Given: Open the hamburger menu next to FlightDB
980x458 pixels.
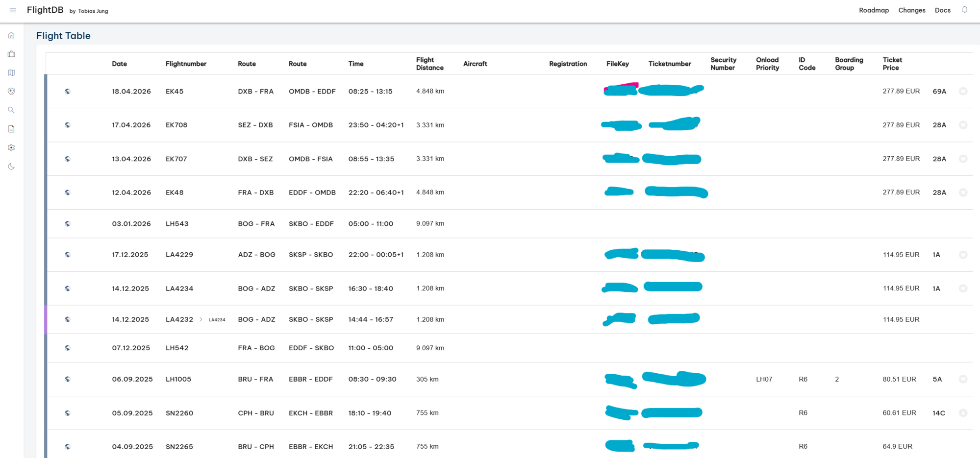Looking at the screenshot, I should [13, 10].
